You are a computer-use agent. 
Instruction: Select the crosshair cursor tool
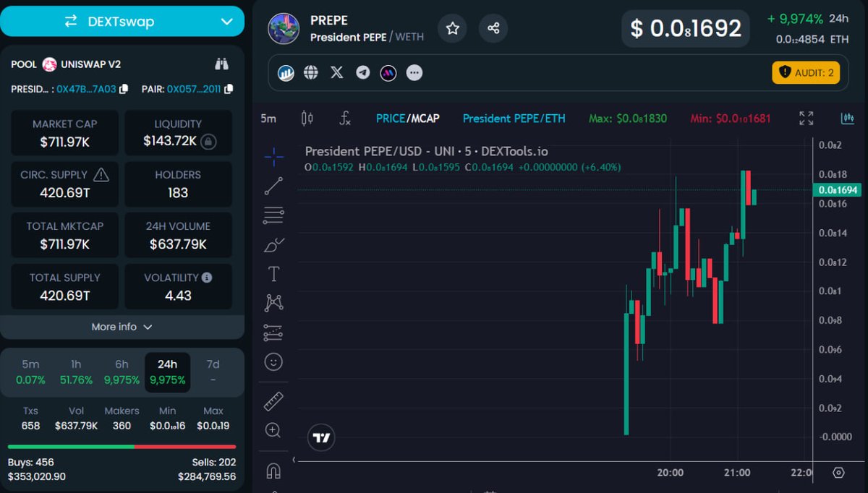[x=273, y=156]
